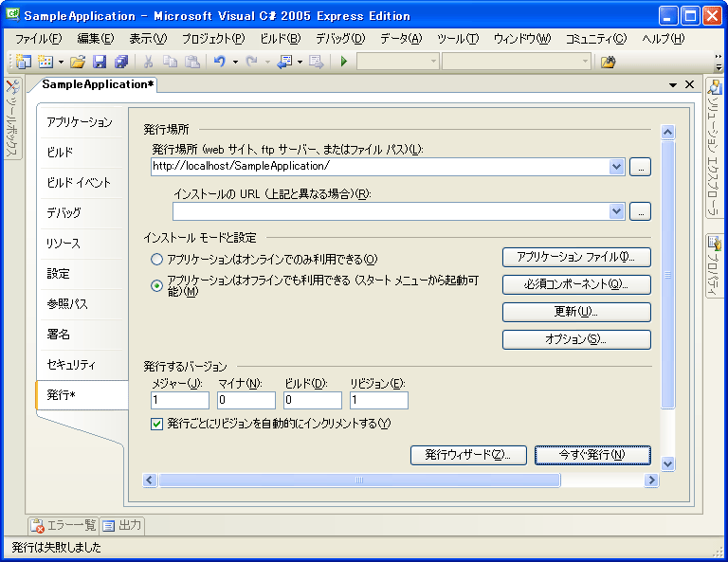Click the Find in Files icon

[x=608, y=62]
